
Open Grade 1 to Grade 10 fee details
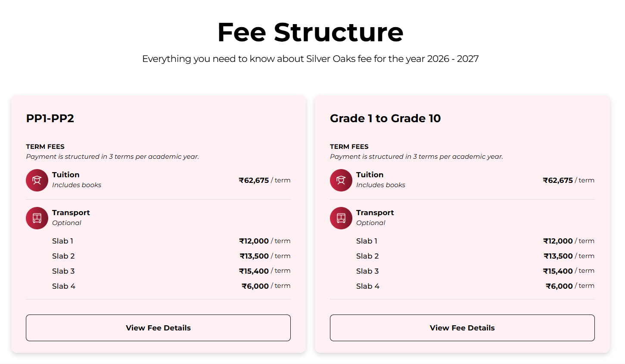coord(462,328)
